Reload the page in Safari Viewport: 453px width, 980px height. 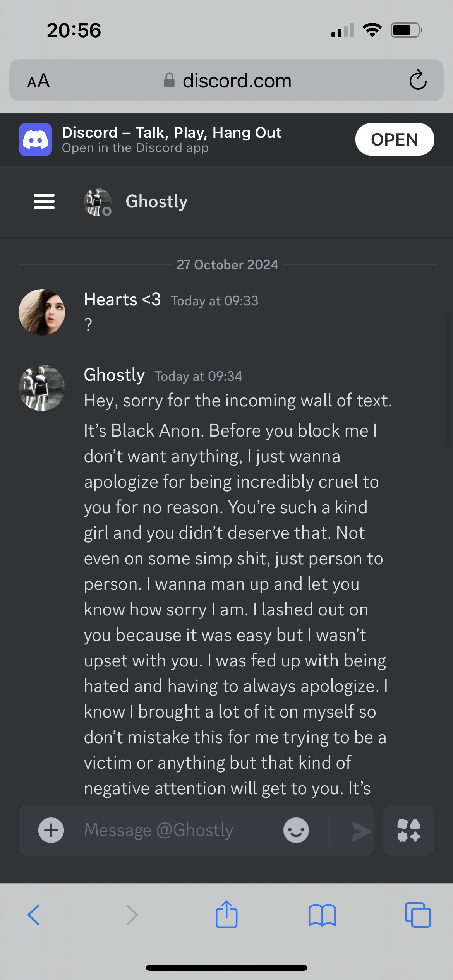pos(418,80)
